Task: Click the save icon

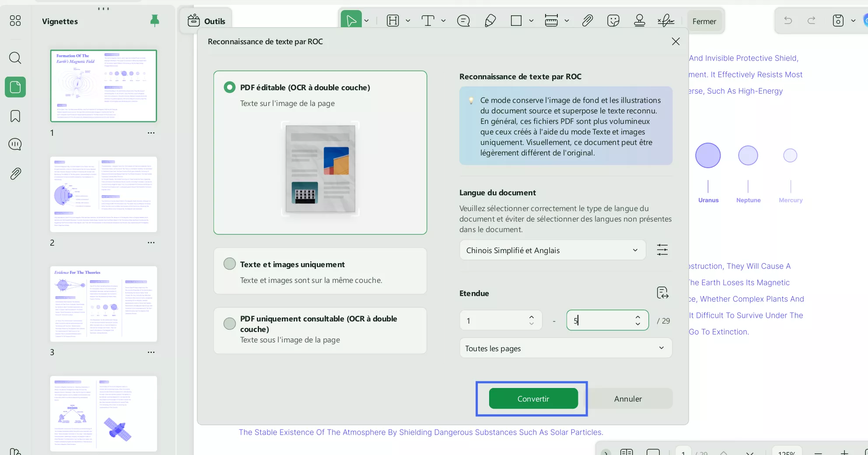Action: point(838,21)
